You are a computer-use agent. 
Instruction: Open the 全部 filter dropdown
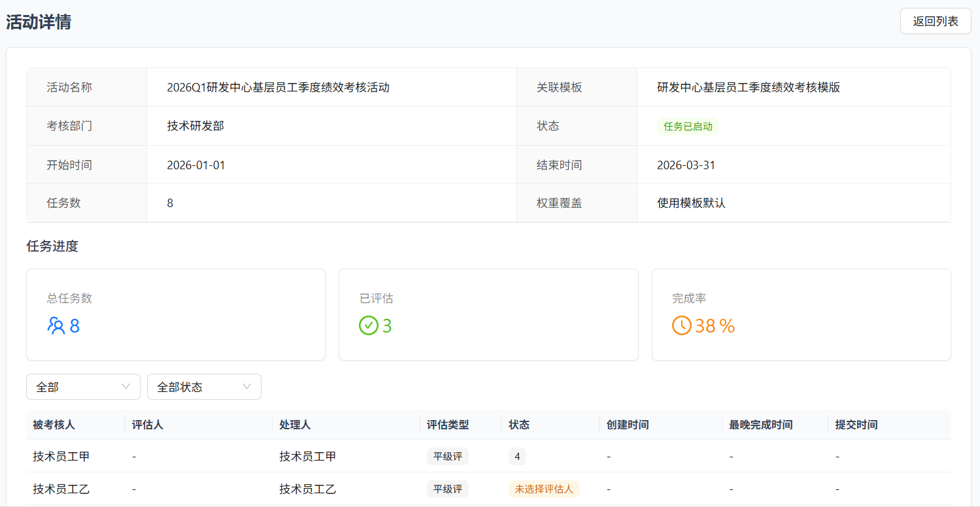tap(83, 387)
